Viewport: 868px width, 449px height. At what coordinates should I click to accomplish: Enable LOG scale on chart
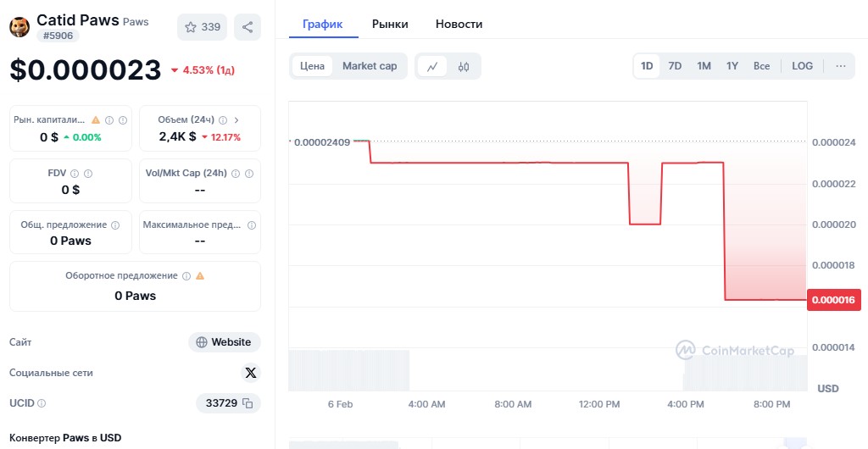click(802, 66)
